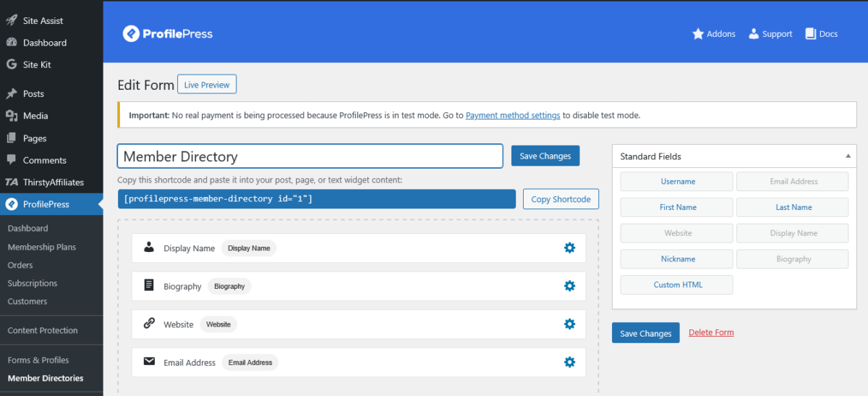Click the Comments bubble icon
The height and width of the screenshot is (396, 868).
pos(12,160)
